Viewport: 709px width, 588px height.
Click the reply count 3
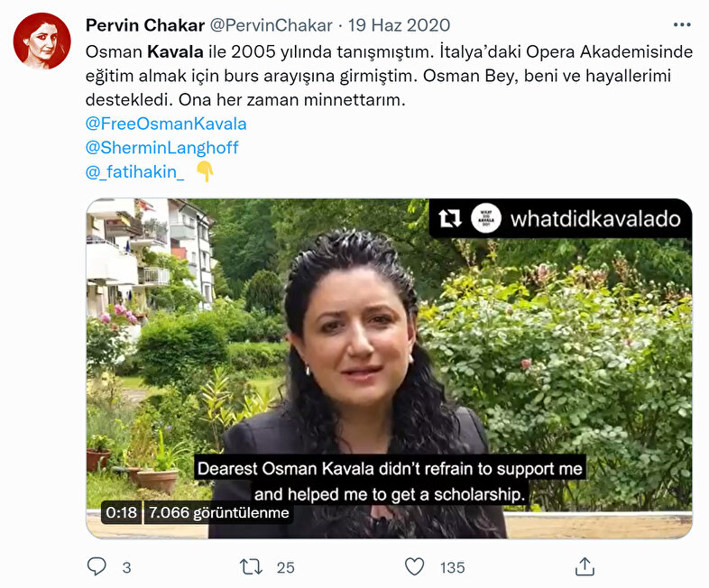coord(126,567)
